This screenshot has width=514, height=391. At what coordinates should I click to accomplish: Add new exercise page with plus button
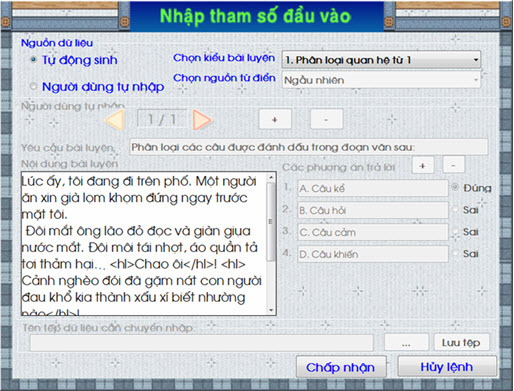click(x=275, y=119)
